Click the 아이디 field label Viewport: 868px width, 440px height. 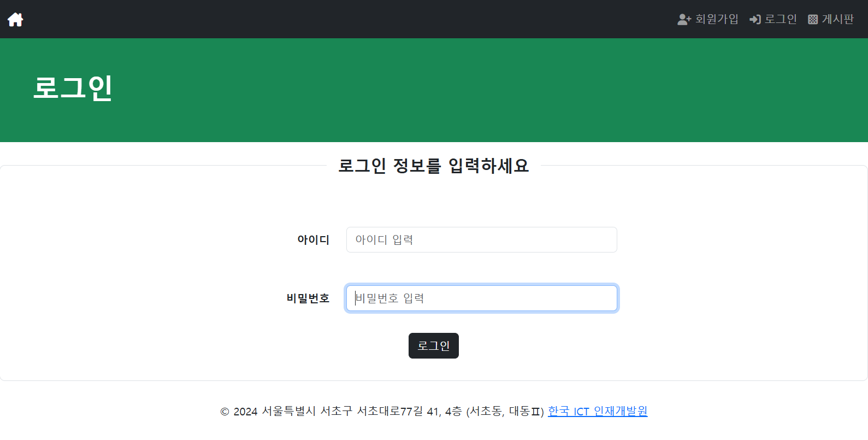313,240
